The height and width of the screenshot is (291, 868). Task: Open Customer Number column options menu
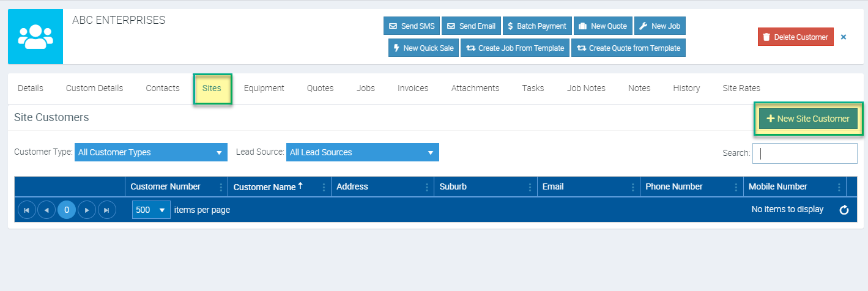tap(221, 187)
